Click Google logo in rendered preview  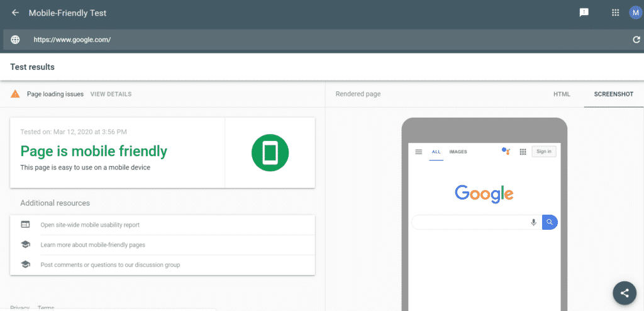pyautogui.click(x=484, y=193)
